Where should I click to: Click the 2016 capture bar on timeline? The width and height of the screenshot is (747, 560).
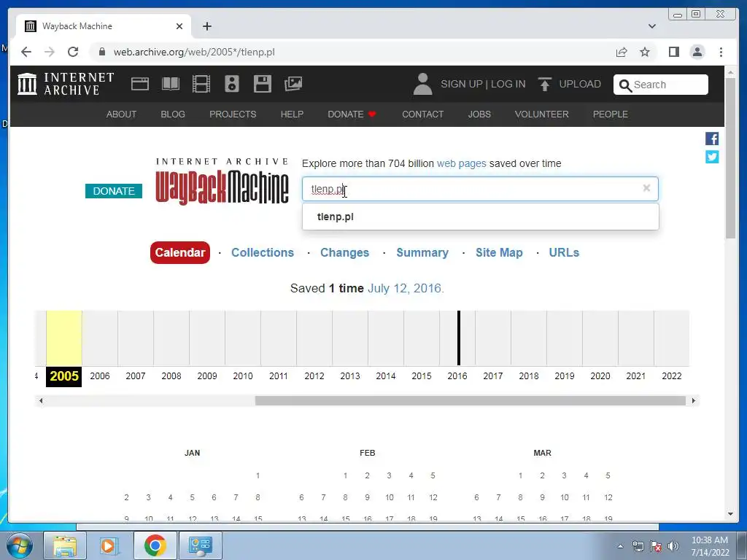tap(459, 338)
